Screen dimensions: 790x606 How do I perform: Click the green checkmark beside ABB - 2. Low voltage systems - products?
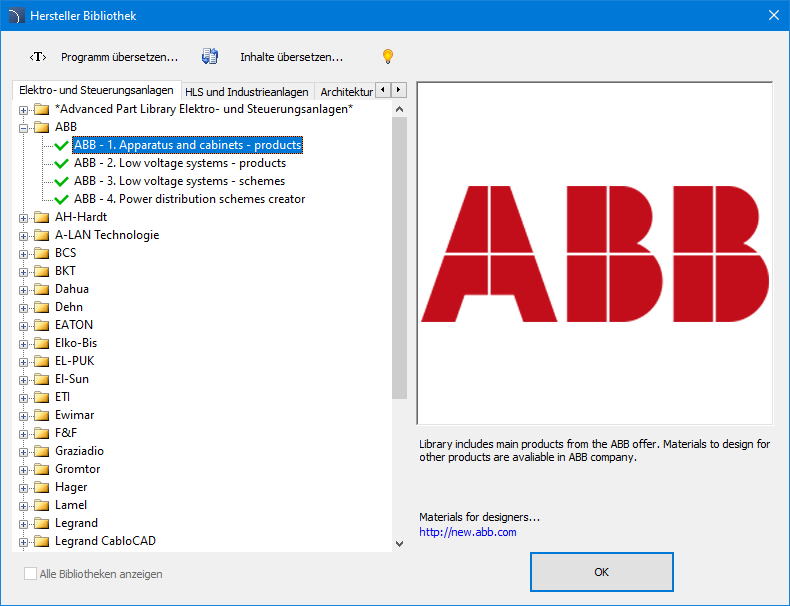pos(62,163)
